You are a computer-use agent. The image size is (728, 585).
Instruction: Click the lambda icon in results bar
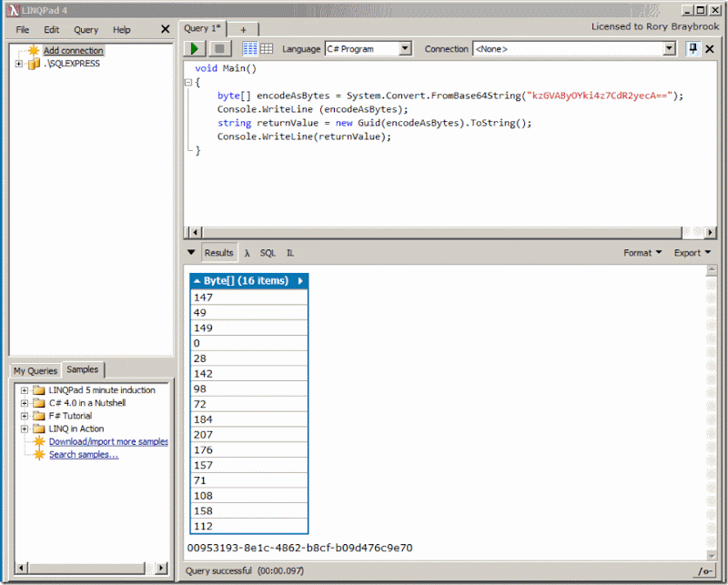click(247, 253)
